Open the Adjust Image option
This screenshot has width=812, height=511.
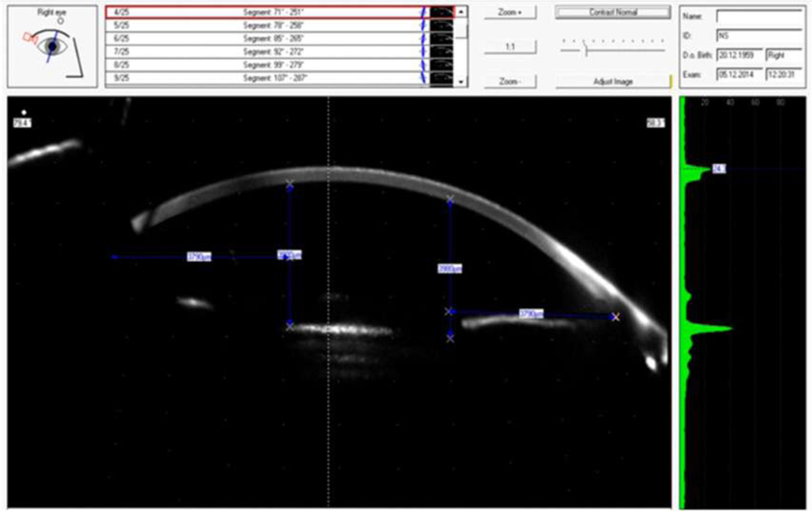click(x=613, y=82)
